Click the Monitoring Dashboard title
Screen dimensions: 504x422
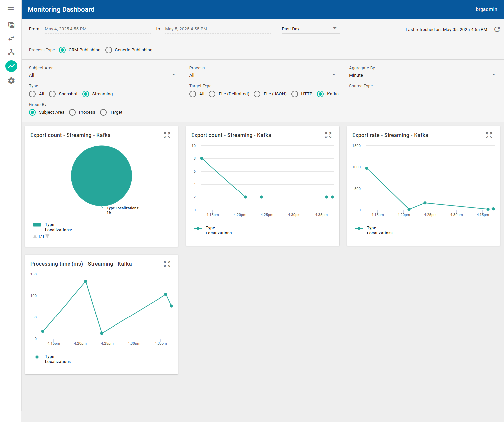pos(61,9)
